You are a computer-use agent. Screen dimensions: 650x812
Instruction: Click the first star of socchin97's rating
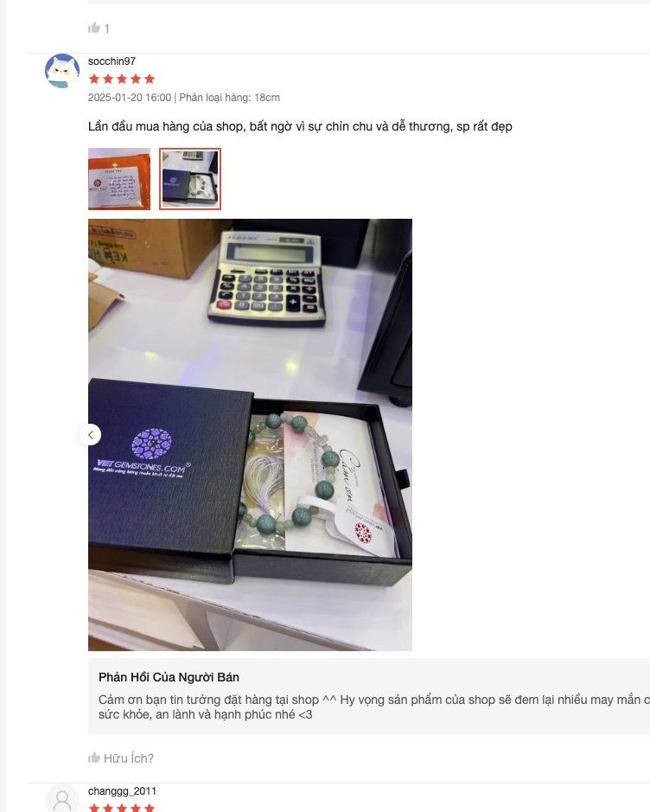94,79
